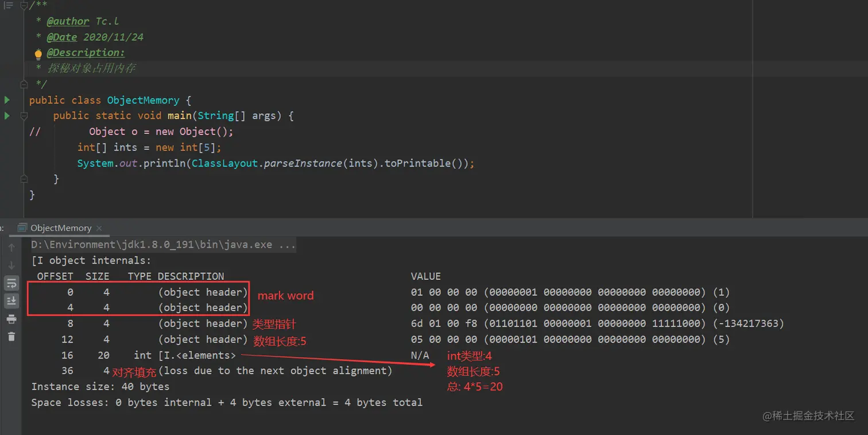Screen dimensions: 868x435
Task: Click the up arrow in the Run panel
Action: pyautogui.click(x=11, y=248)
